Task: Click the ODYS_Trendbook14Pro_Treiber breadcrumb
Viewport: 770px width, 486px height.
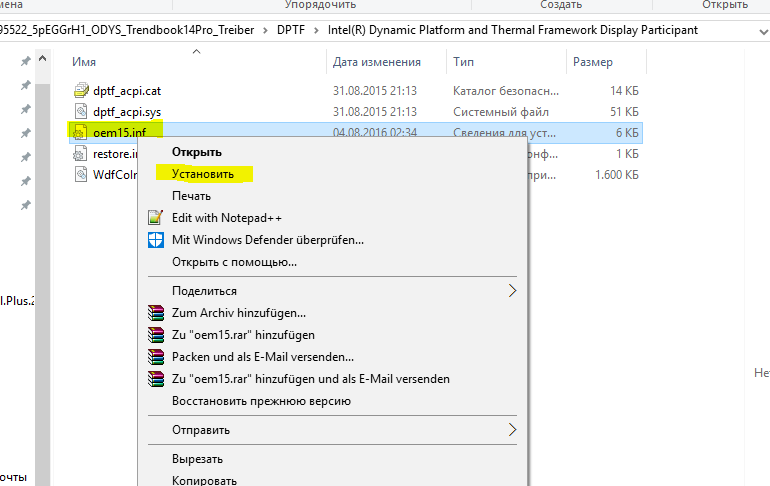Action: click(x=127, y=30)
